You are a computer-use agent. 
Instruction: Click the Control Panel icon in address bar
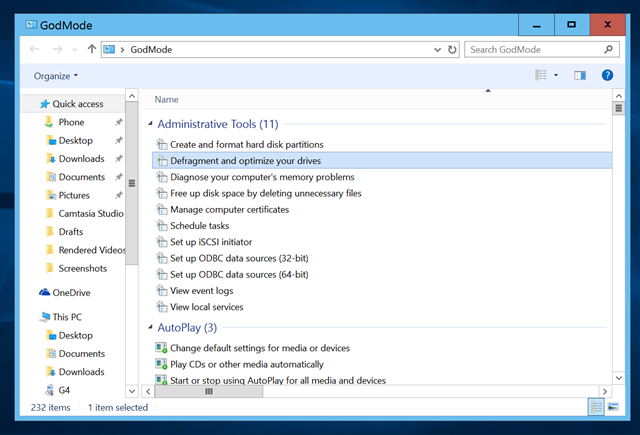click(109, 49)
